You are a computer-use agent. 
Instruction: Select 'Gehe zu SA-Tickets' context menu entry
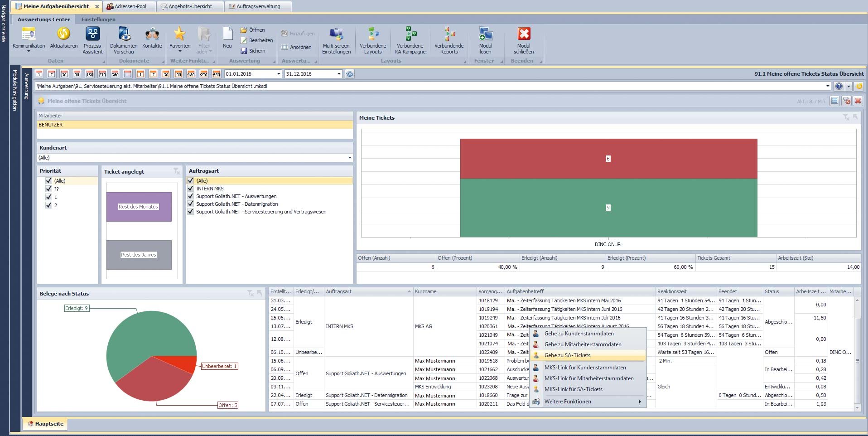(x=567, y=355)
